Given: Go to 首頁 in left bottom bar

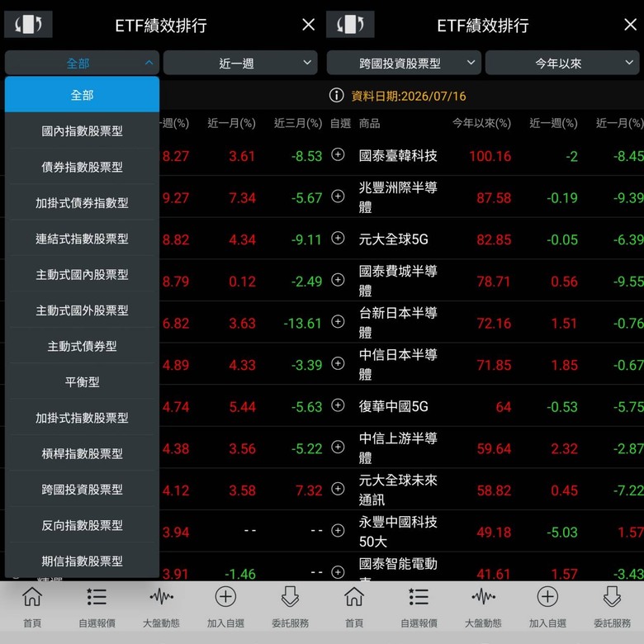Looking at the screenshot, I should pyautogui.click(x=32, y=607).
